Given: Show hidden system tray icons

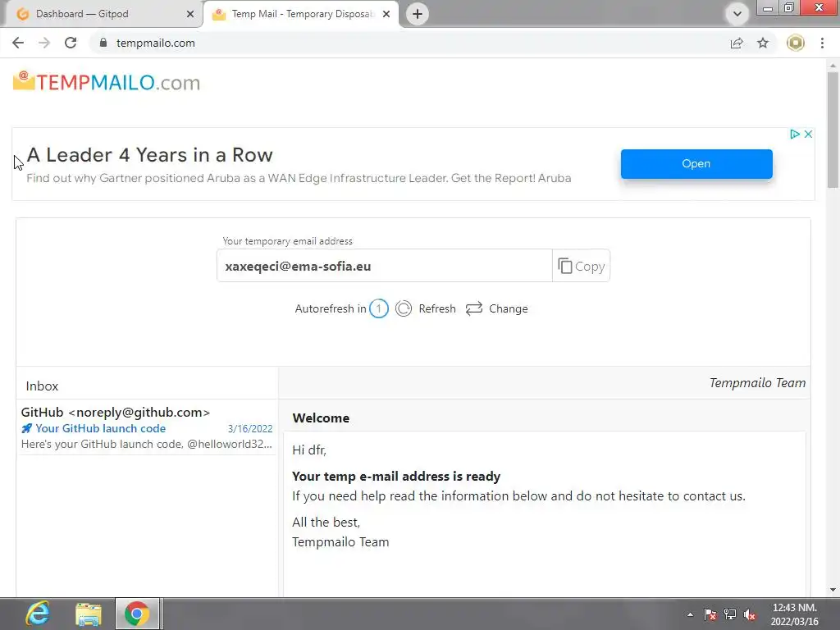Looking at the screenshot, I should [x=690, y=614].
